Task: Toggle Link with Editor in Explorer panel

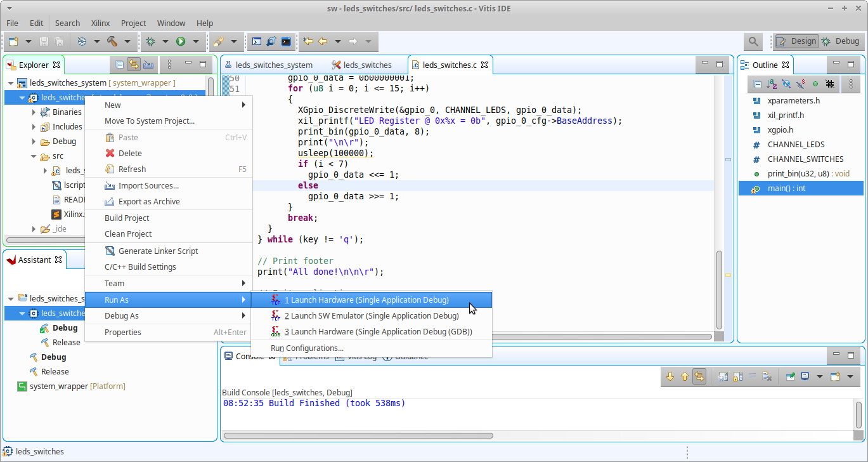Action: click(x=134, y=64)
